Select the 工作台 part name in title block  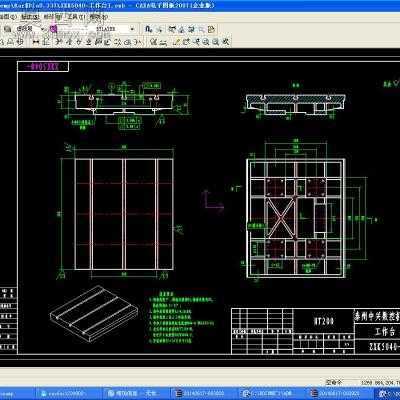pyautogui.click(x=385, y=331)
